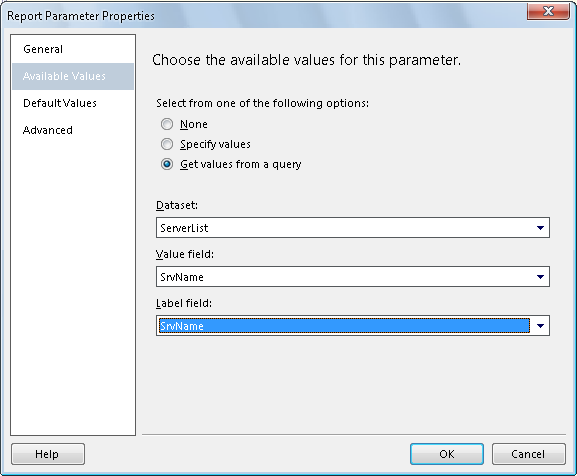Open the Value field dropdown arrow
The image size is (577, 476).
(x=540, y=277)
